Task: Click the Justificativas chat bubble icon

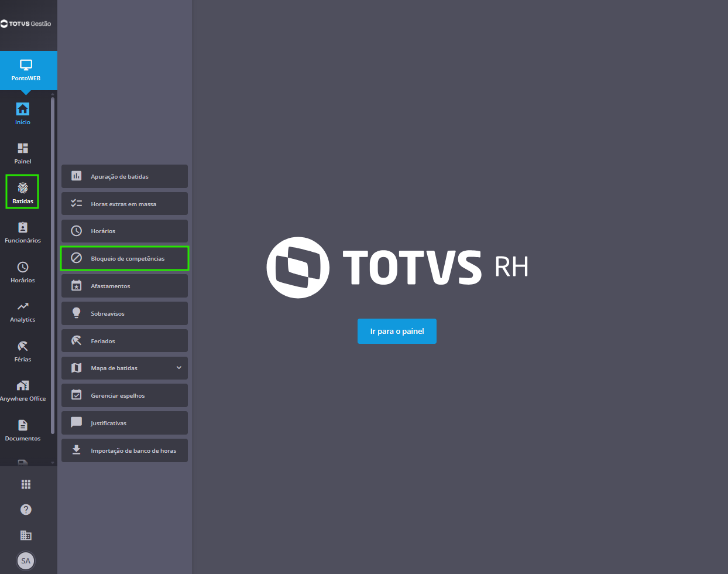Action: pos(76,422)
